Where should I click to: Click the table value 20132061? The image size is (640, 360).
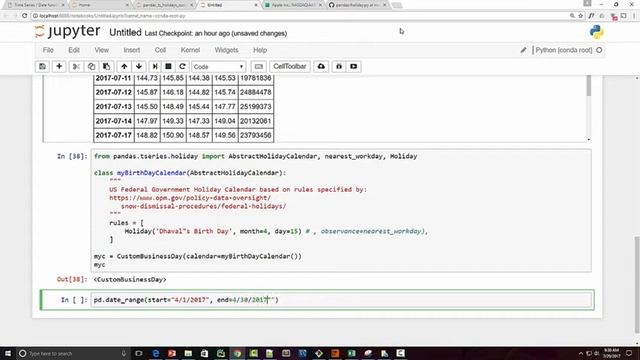click(256, 121)
